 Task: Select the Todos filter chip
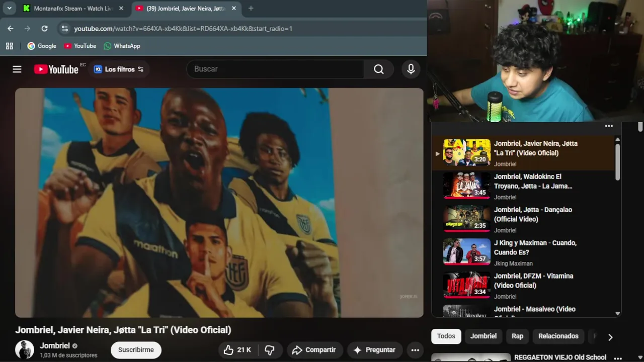pos(446,336)
